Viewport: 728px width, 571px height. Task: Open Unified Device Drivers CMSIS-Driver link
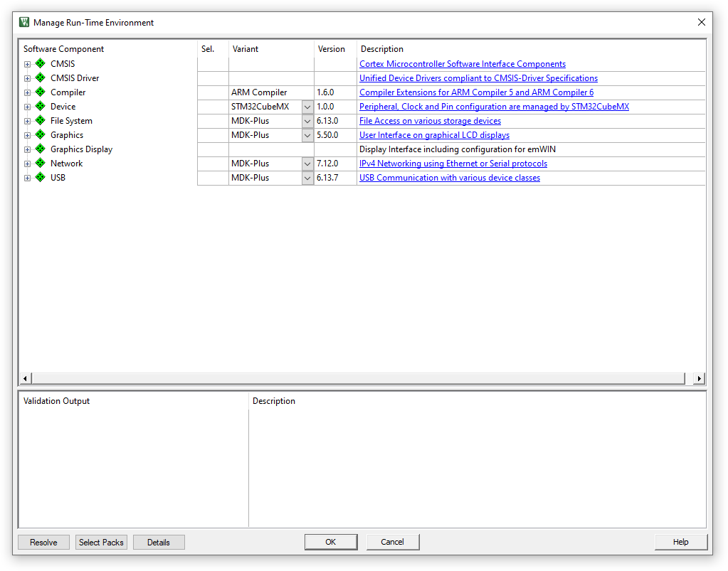(478, 78)
